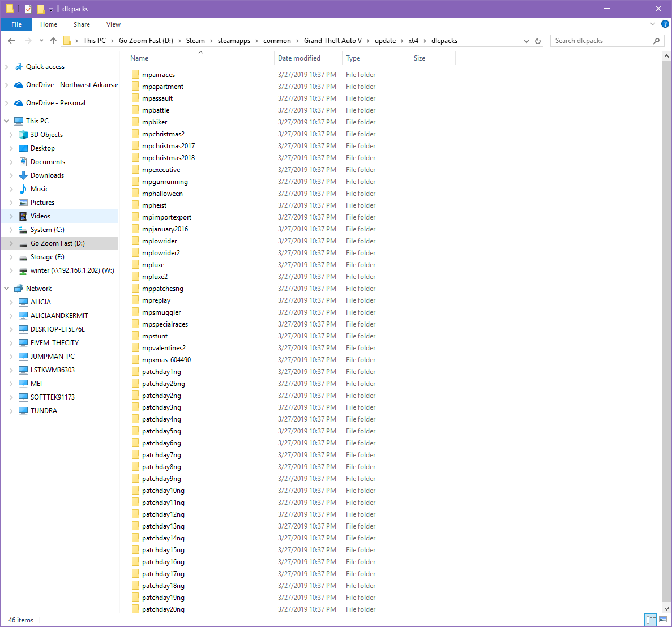Open the File menu
Image resolution: width=672 pixels, height=627 pixels.
pyautogui.click(x=16, y=24)
